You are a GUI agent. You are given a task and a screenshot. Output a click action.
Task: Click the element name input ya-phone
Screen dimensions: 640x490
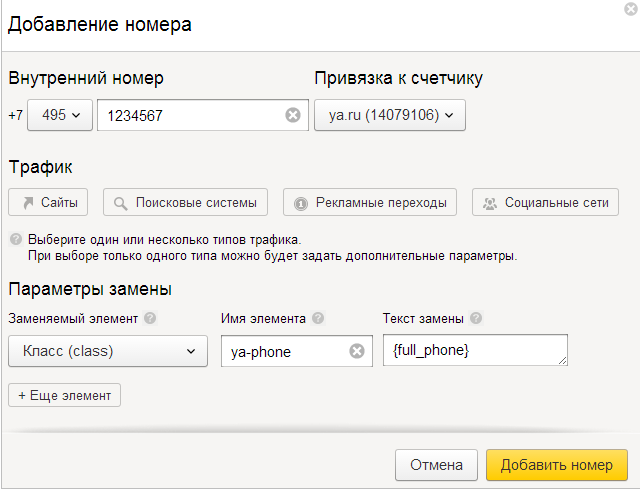click(285, 351)
